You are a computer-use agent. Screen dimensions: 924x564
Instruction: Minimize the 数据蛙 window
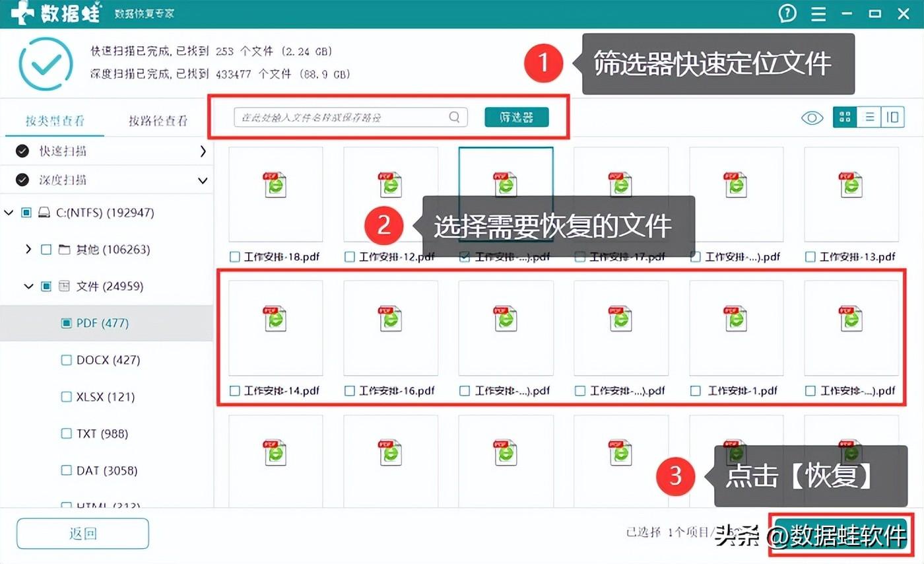coord(847,14)
